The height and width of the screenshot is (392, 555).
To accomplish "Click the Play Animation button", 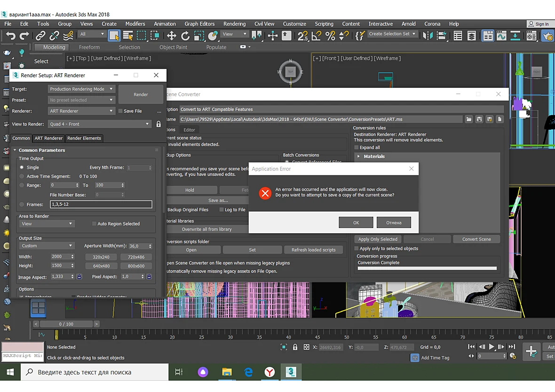I will tap(492, 347).
